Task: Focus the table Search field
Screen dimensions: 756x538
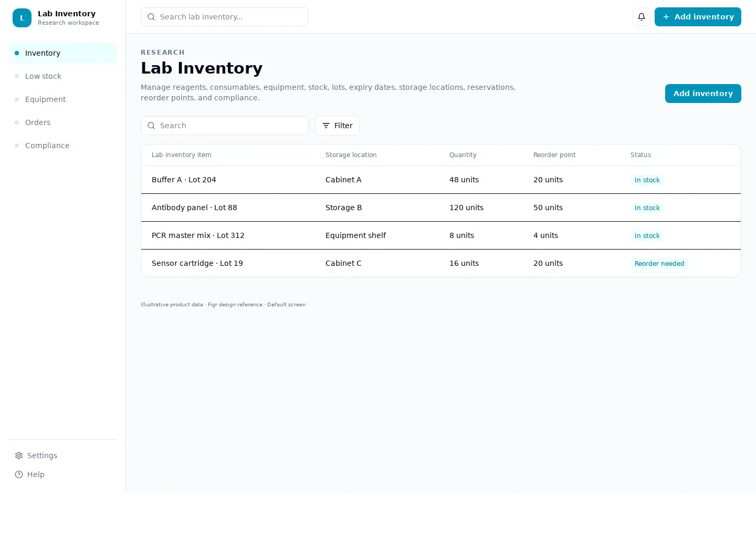Action: (225, 126)
